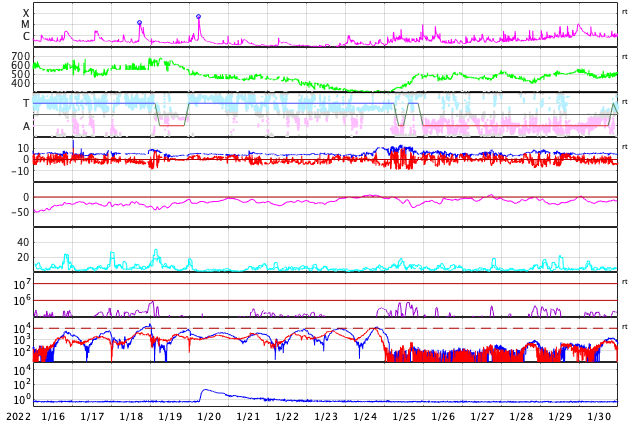This screenshot has width=634, height=424.
Task: Click the '1/22' date label
Action: click(287, 417)
